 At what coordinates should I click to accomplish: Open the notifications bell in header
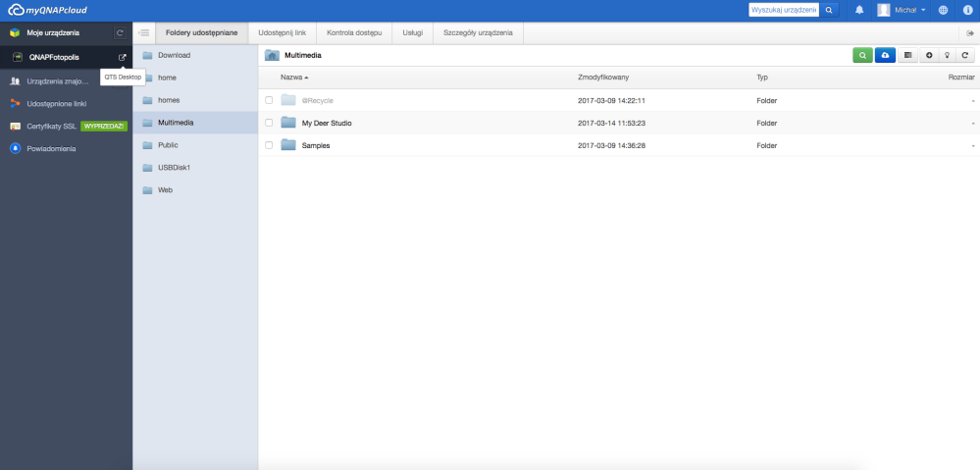click(859, 10)
